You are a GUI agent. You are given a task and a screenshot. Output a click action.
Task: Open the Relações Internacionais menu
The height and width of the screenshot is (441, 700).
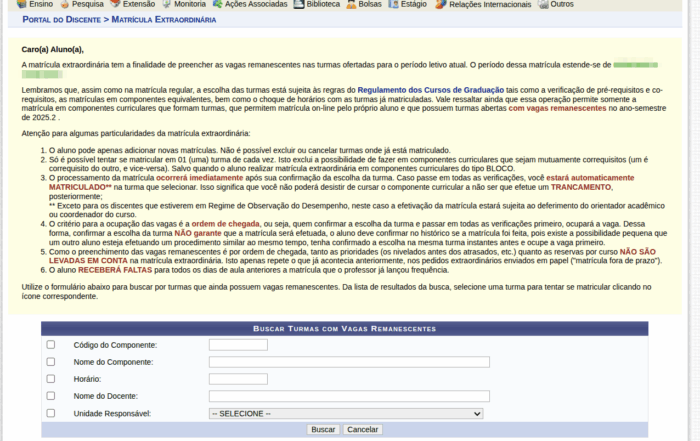484,4
